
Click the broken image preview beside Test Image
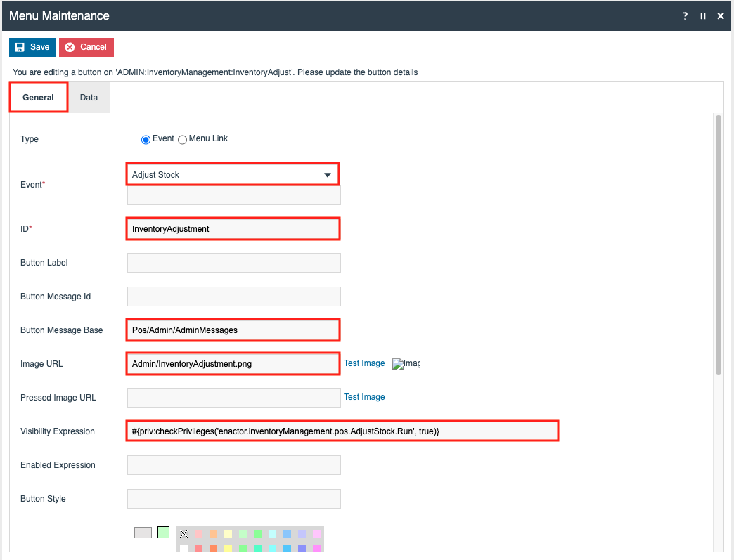pos(406,363)
